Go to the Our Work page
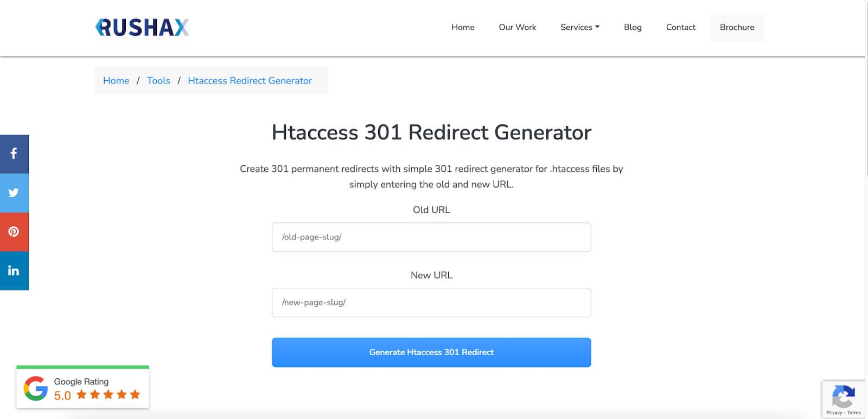 click(517, 27)
